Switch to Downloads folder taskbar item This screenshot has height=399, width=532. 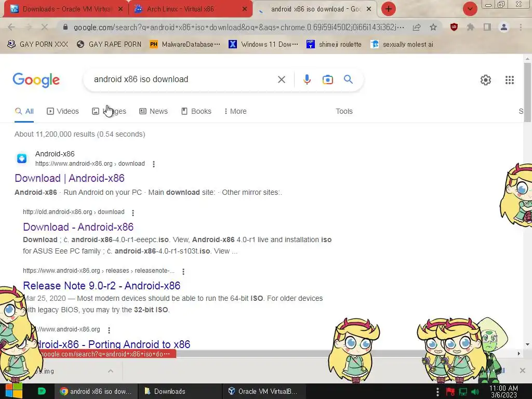[x=180, y=391]
